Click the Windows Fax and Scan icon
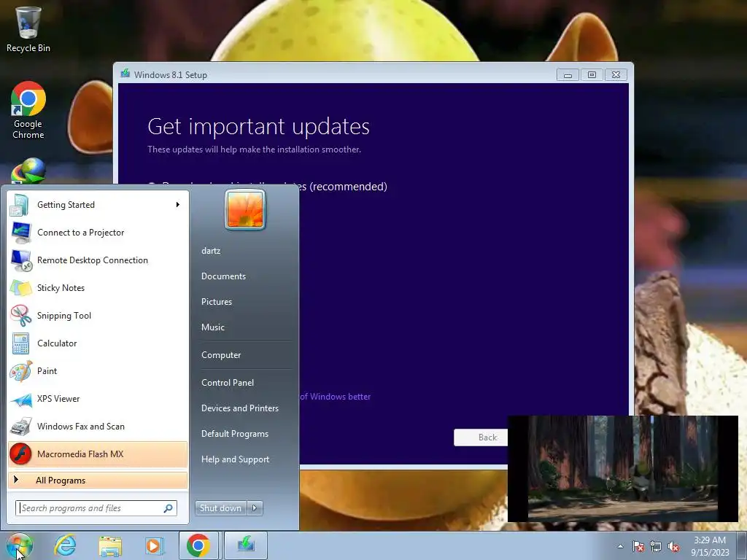Image resolution: width=747 pixels, height=560 pixels. pos(21,427)
